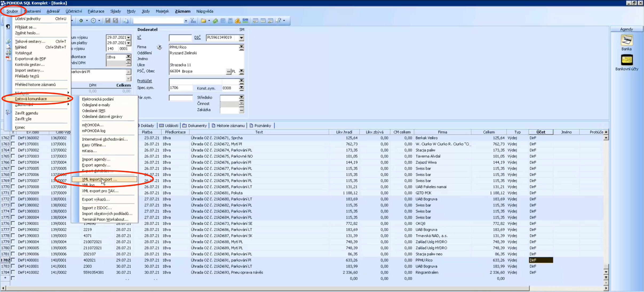Tick the checkbox for row DirF1410001
The image size is (644, 292).
13,266
